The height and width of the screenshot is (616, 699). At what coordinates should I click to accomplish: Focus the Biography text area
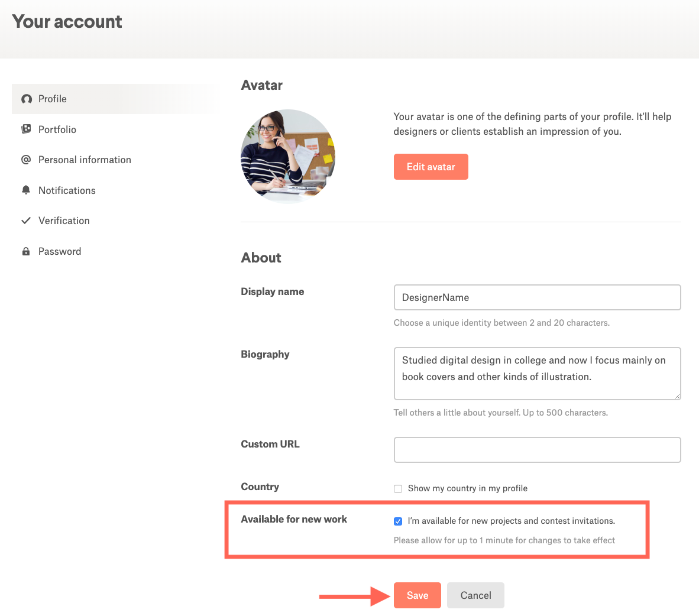[x=537, y=373]
